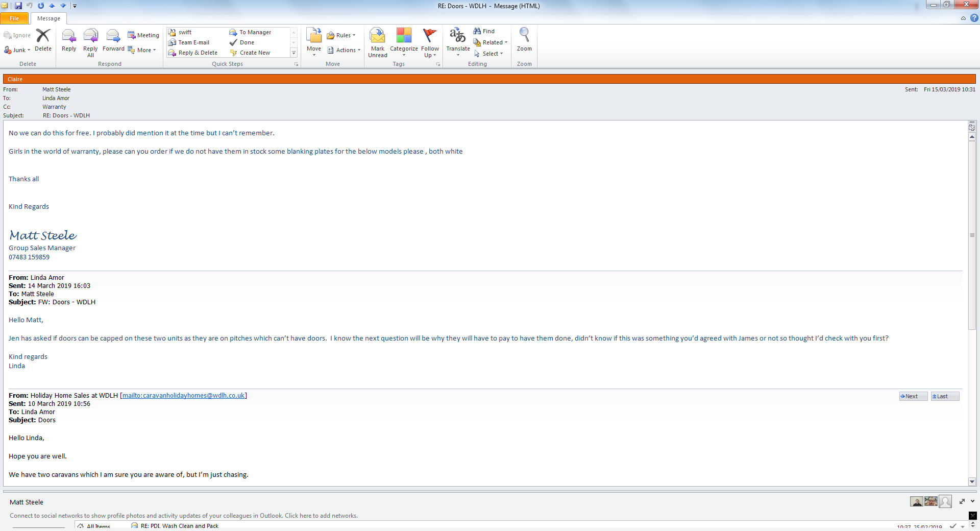Close the social networks notice with the X
980x531 pixels.
point(973,516)
